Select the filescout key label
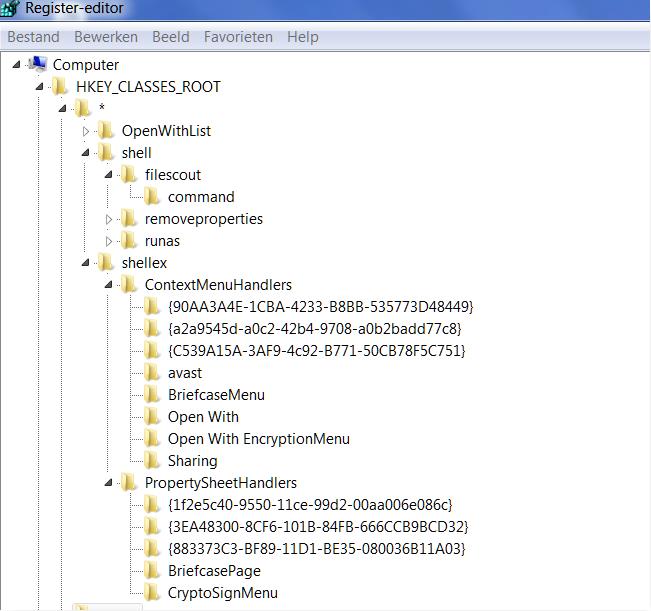 [x=173, y=175]
